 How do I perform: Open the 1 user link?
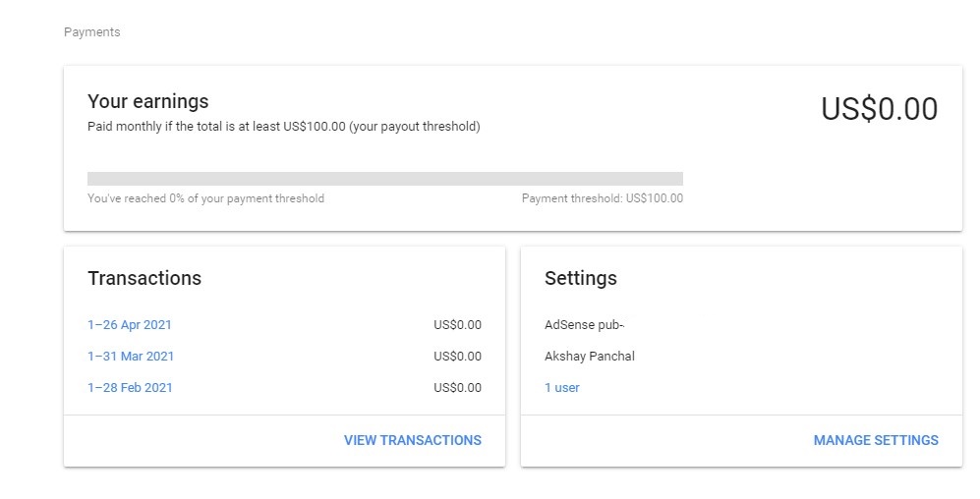coord(561,388)
